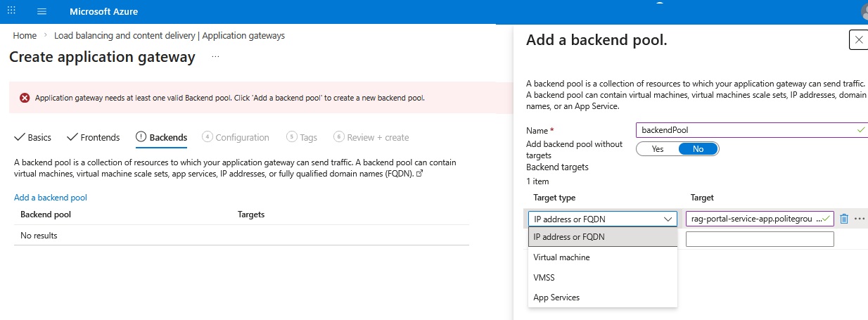Select the Backends tab
This screenshot has height=320, width=868.
click(162, 137)
